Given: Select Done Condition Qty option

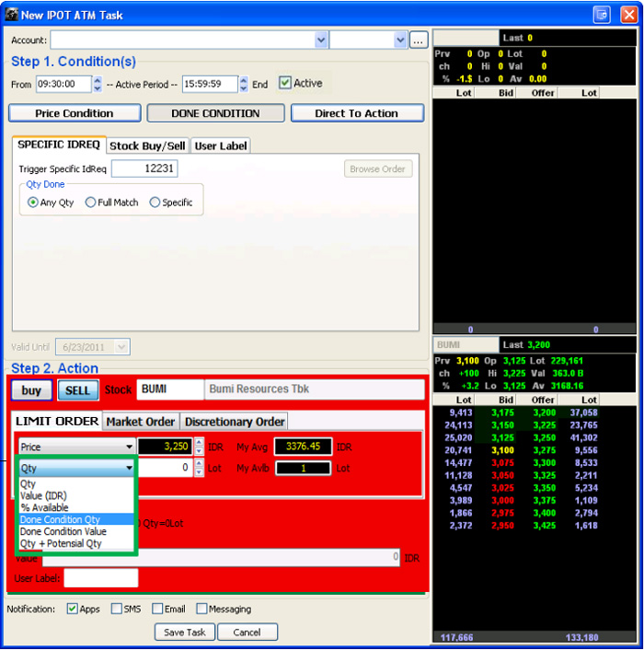Looking at the screenshot, I should tap(76, 519).
